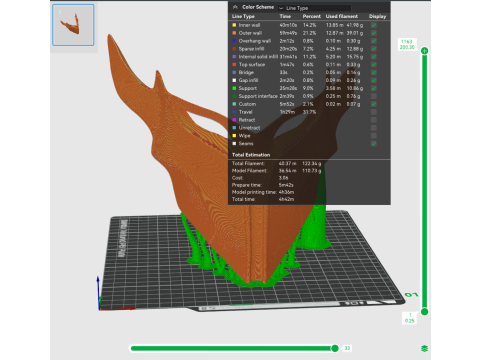The width and height of the screenshot is (480, 360).
Task: Click the top layer slider handle
Action: click(x=424, y=51)
